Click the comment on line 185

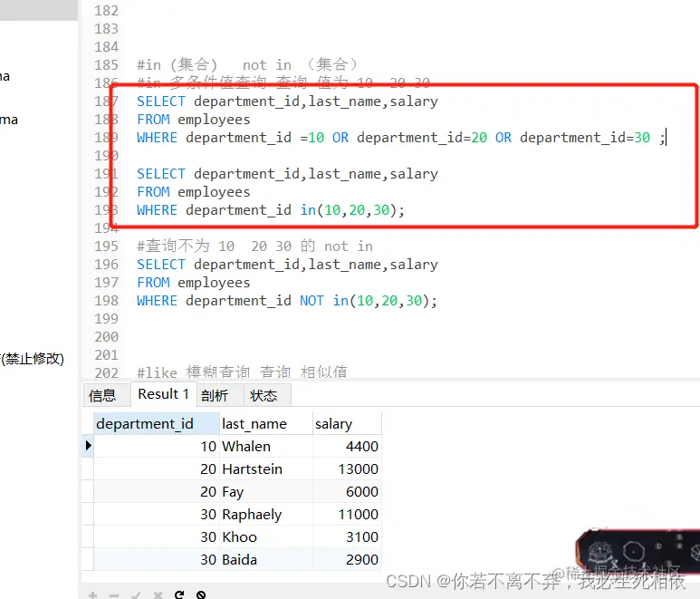247,65
